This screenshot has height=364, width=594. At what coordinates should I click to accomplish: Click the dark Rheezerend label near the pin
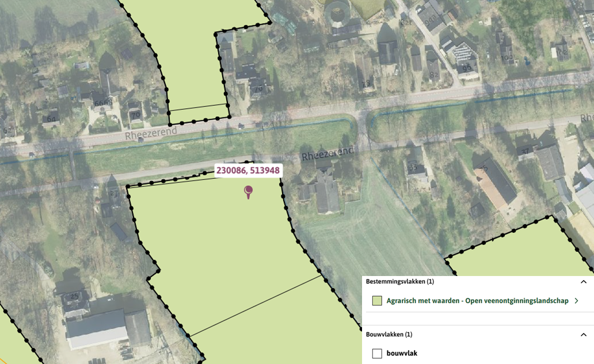[x=328, y=154]
